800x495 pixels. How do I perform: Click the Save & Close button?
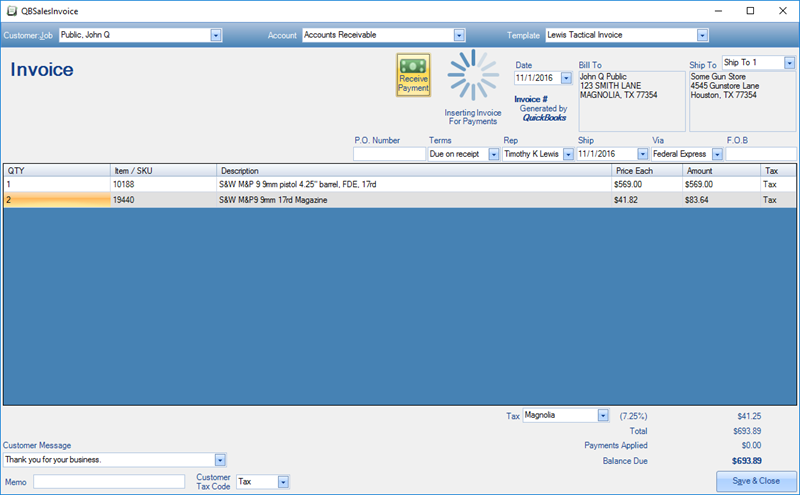(x=756, y=481)
